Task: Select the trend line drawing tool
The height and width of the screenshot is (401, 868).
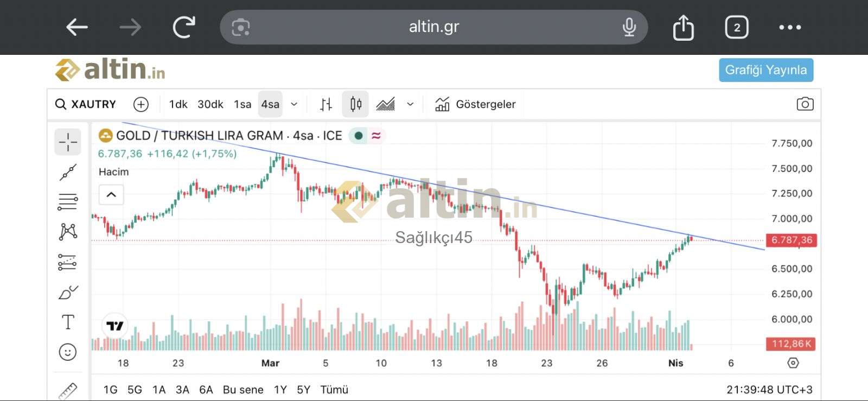Action: pos(68,173)
